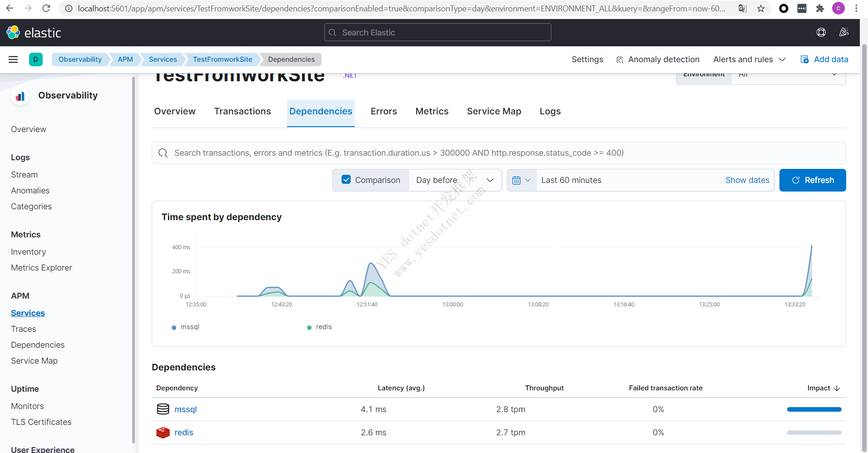Sort by Impact using the down arrow
The image size is (868, 453).
click(x=837, y=388)
